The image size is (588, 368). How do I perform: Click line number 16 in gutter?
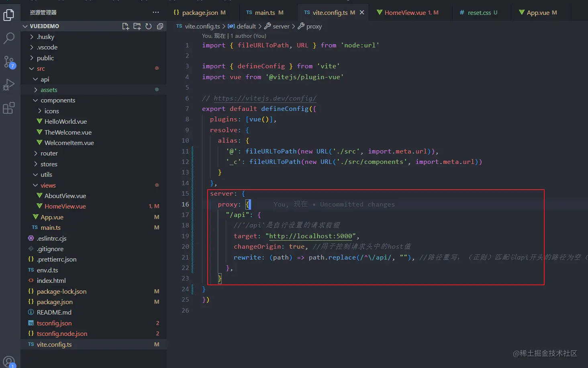click(x=185, y=204)
